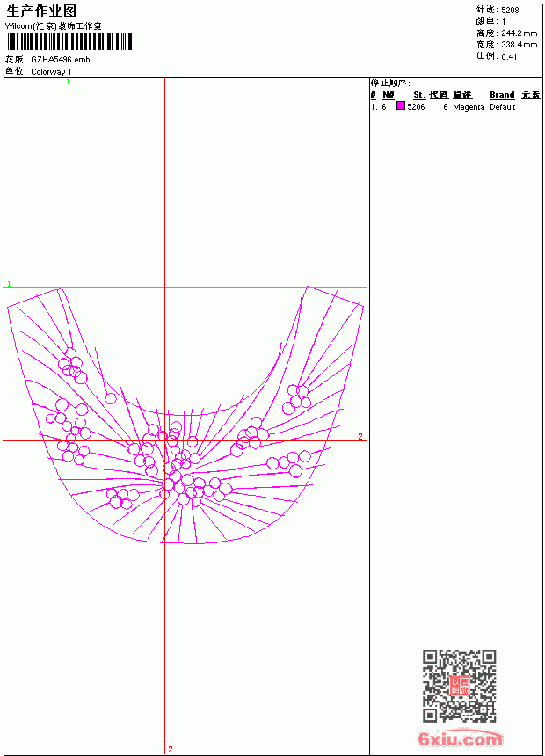
Task: Open the 6xiu.com watermark link
Action: coord(460,738)
